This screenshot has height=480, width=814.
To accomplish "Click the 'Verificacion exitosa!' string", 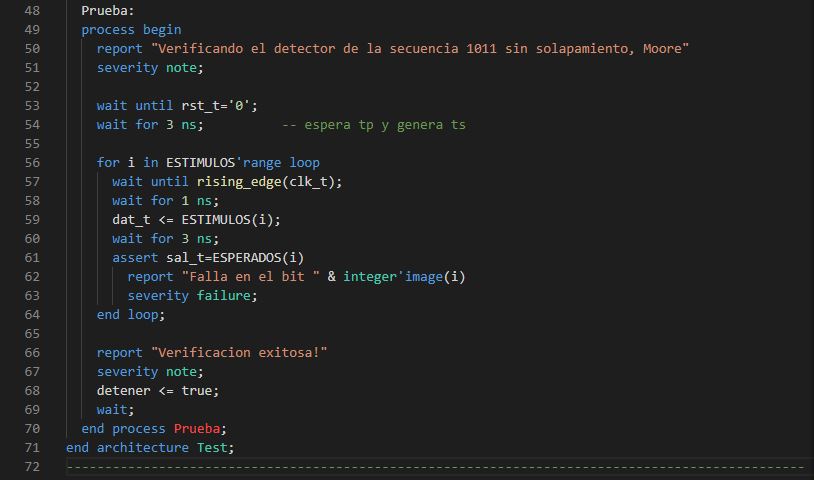I will click(239, 353).
